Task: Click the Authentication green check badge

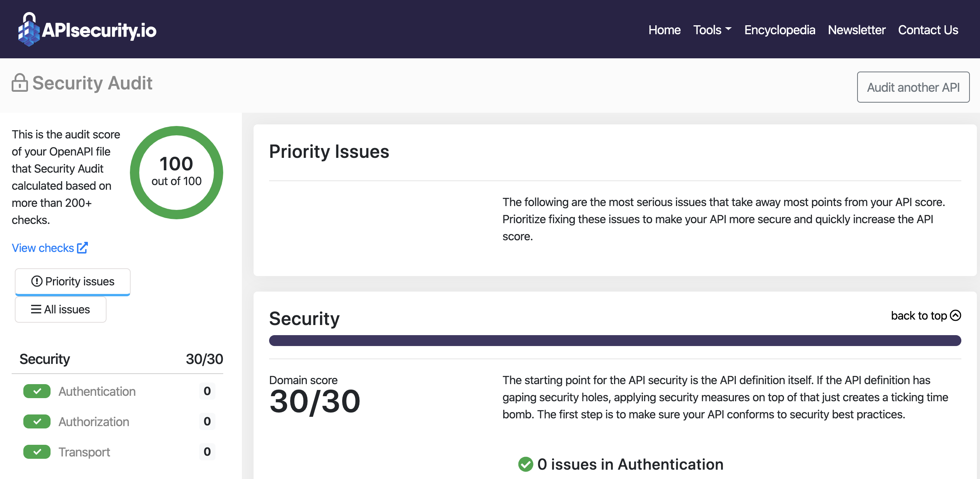Action: pyautogui.click(x=37, y=391)
